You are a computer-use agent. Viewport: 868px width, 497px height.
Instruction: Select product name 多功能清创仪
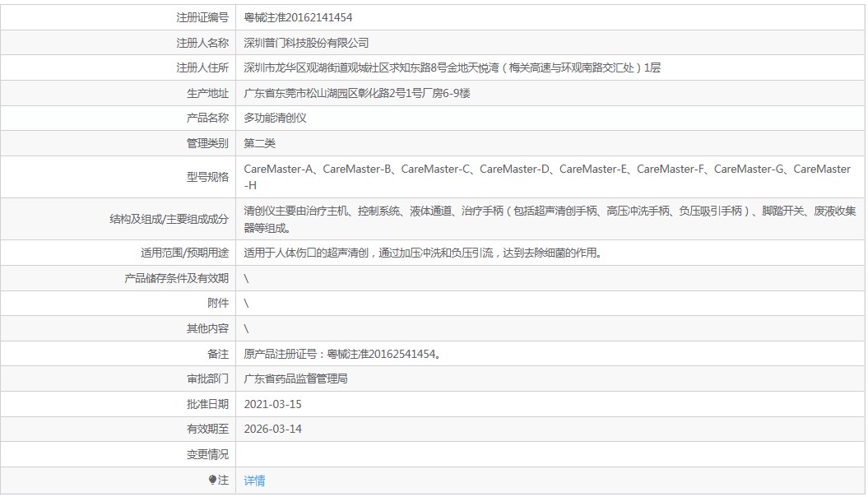tap(275, 118)
